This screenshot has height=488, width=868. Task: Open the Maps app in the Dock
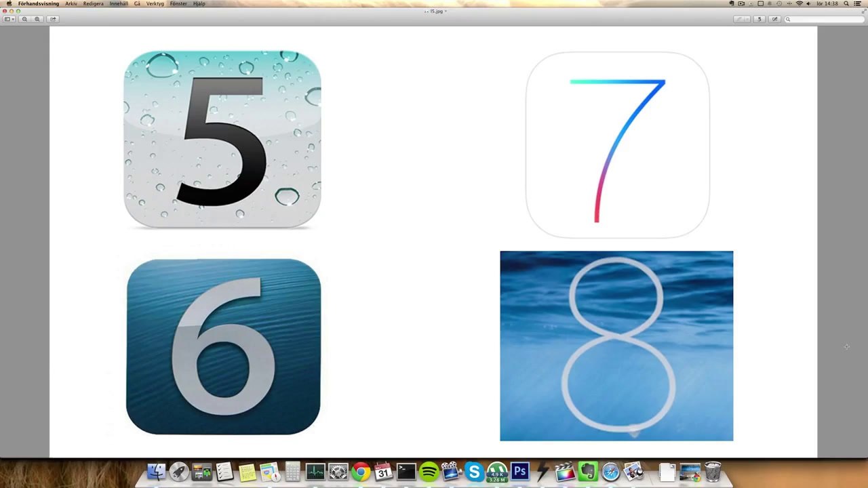270,472
